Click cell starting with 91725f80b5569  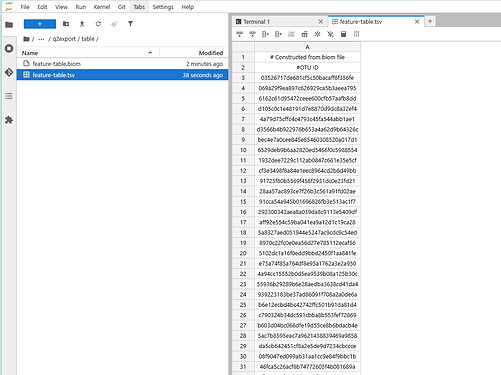pos(307,181)
